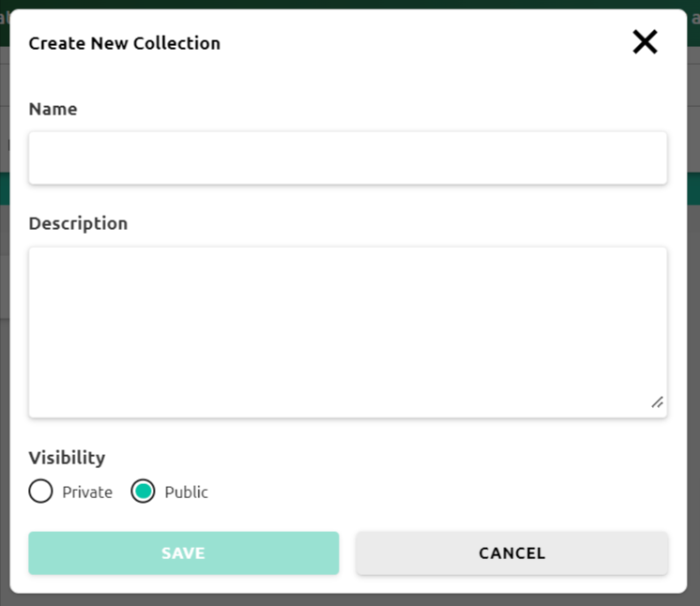Select the Public visibility radio button

coord(143,492)
